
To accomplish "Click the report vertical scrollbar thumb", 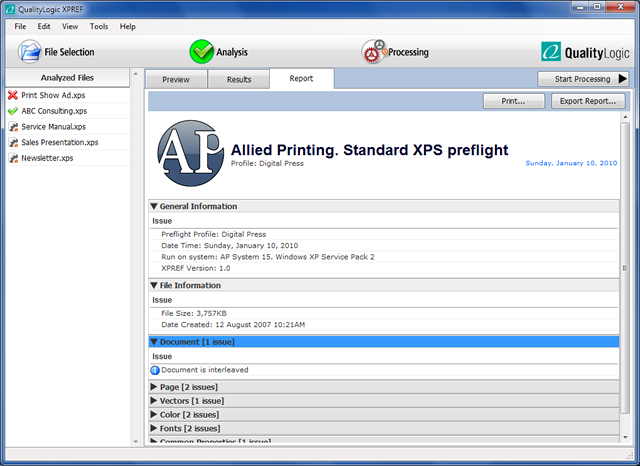I will coord(625,268).
